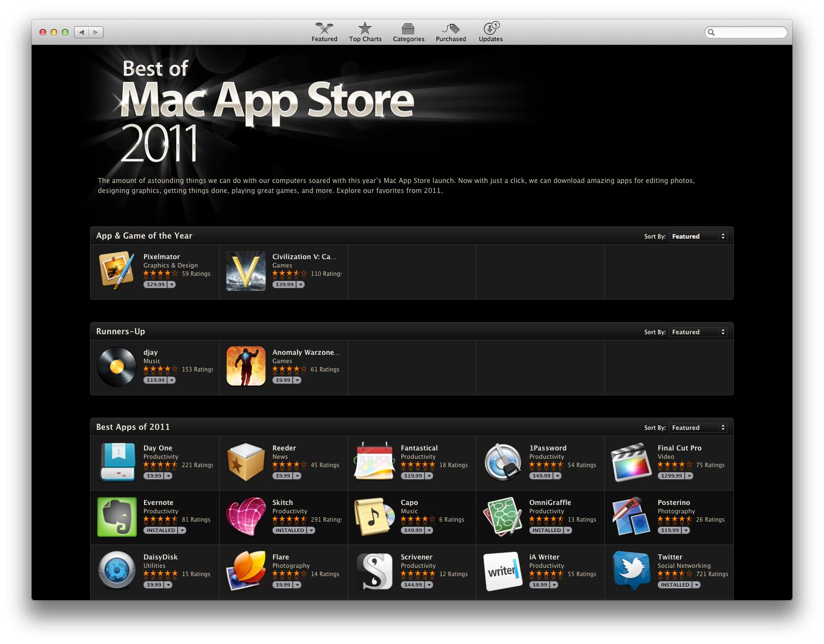This screenshot has width=824, height=644.
Task: Open the Civilization V app icon
Action: coord(246,271)
